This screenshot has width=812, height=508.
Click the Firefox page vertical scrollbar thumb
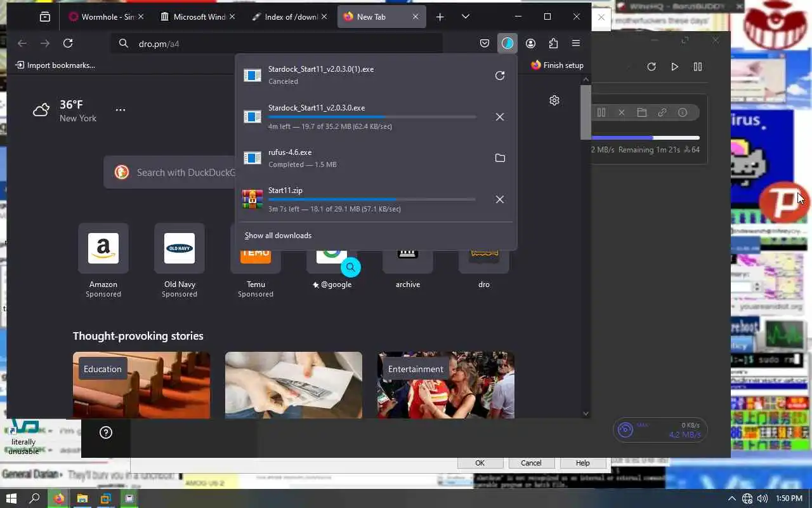(x=586, y=112)
